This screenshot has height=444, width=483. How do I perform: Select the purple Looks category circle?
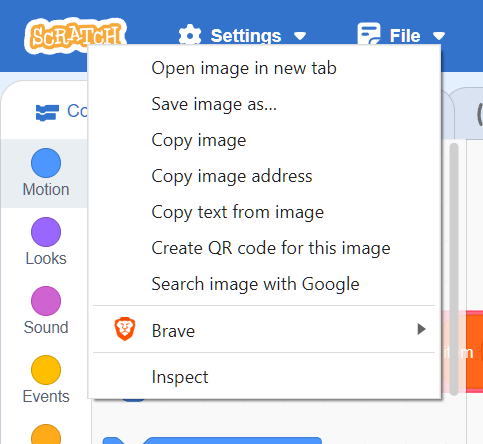coord(46,232)
